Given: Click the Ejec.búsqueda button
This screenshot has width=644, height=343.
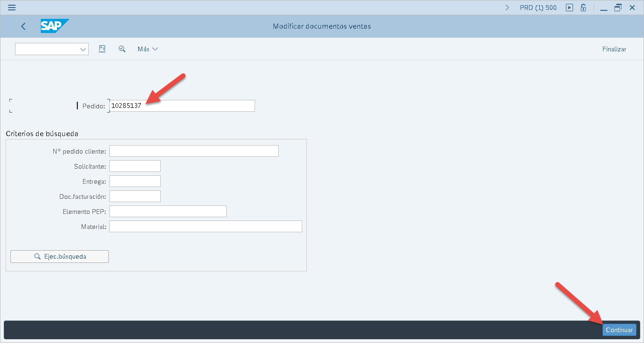Looking at the screenshot, I should click(59, 256).
